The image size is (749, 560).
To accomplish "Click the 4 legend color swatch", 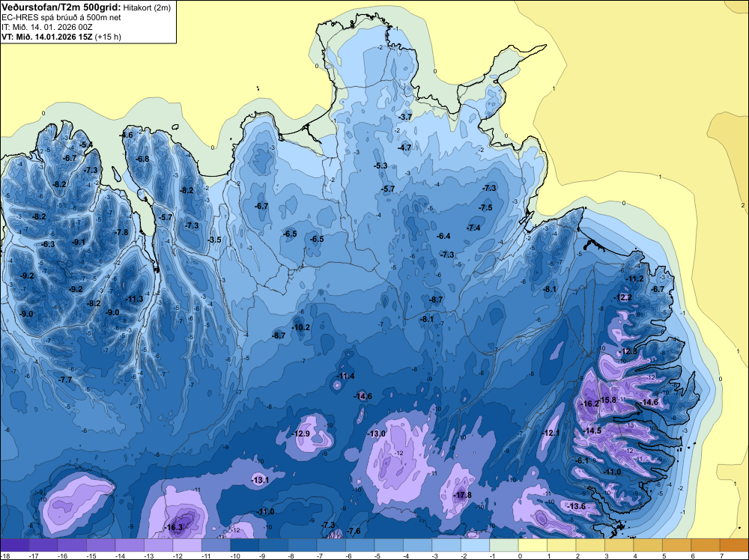I will tap(648, 545).
